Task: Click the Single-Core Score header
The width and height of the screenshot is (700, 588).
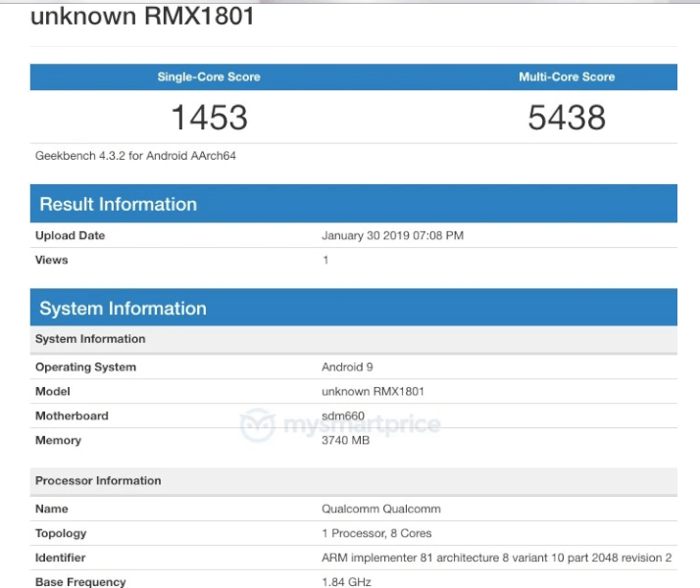Action: coord(209,76)
